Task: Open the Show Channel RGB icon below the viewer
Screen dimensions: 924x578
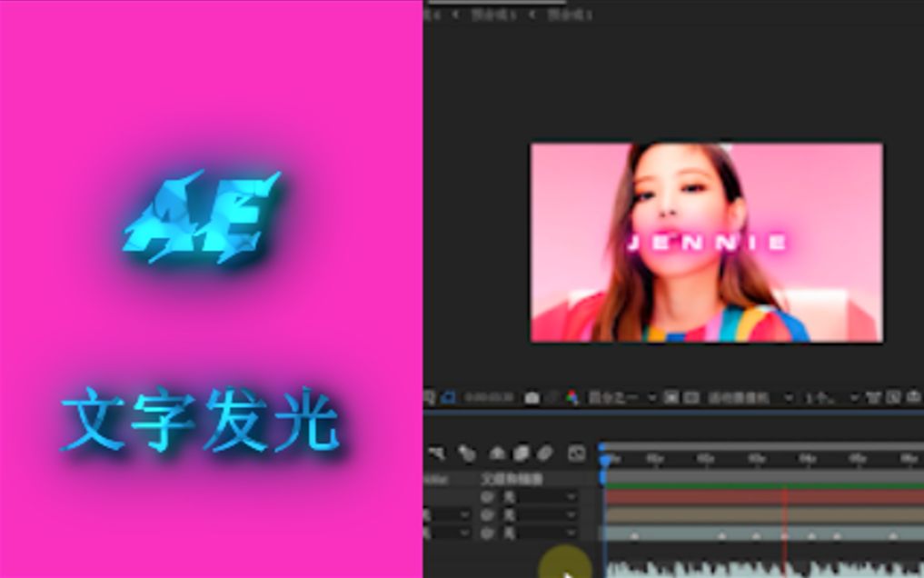Action: (571, 398)
